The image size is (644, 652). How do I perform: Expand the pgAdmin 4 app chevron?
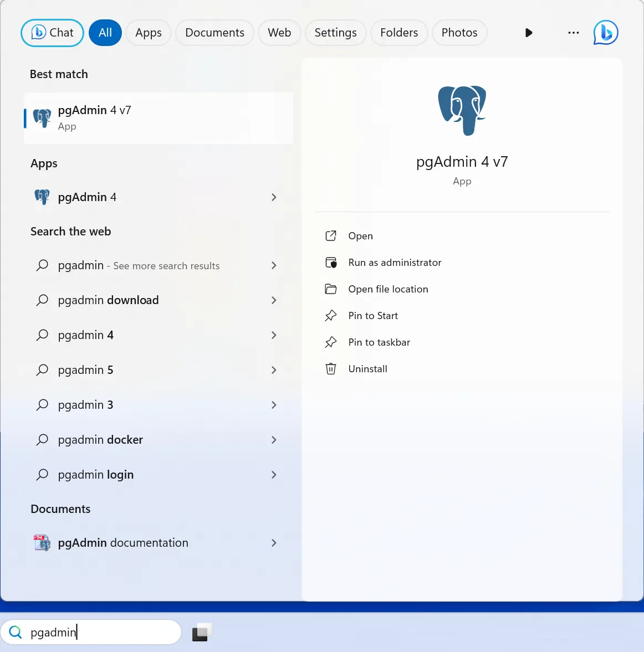pos(274,197)
